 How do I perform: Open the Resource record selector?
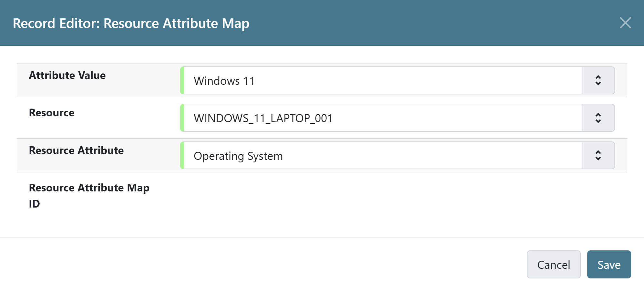pyautogui.click(x=598, y=118)
